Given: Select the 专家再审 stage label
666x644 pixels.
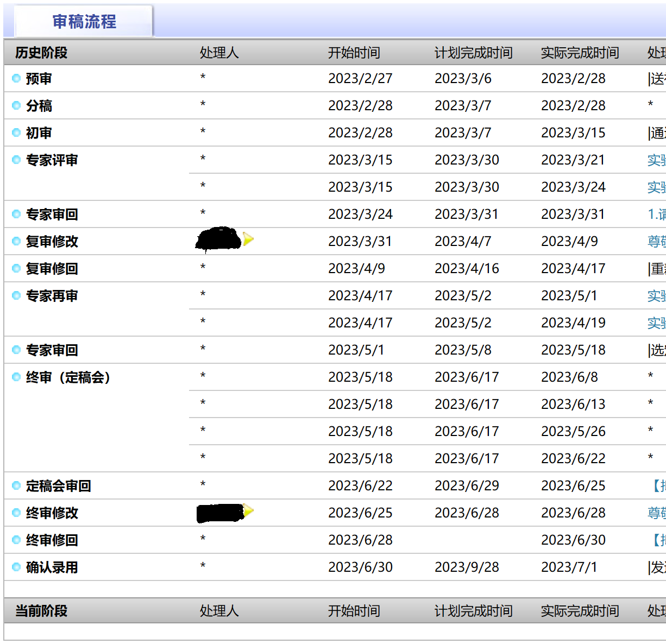Looking at the screenshot, I should (x=52, y=296).
